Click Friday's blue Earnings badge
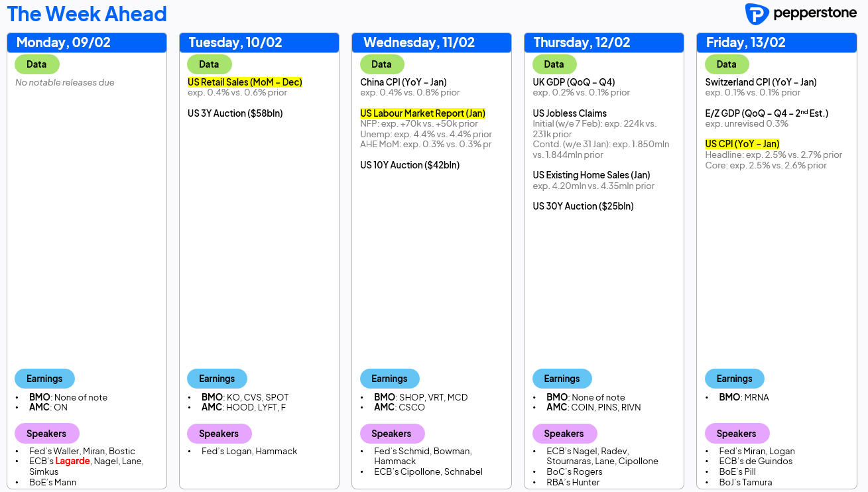Image resolution: width=868 pixels, height=492 pixels. click(x=734, y=379)
